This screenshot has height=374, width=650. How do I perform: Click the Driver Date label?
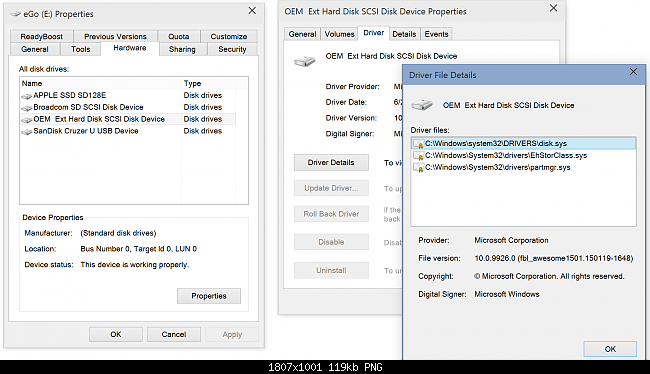[x=346, y=102]
